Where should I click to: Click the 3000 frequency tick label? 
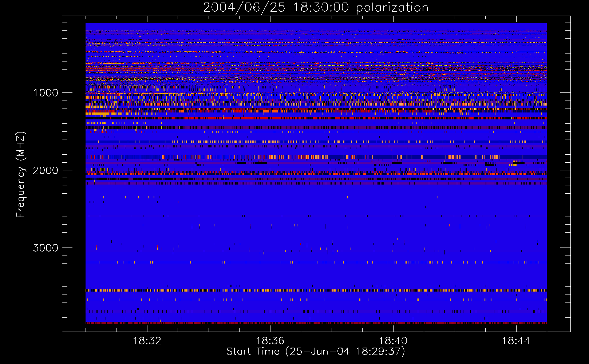coord(46,248)
